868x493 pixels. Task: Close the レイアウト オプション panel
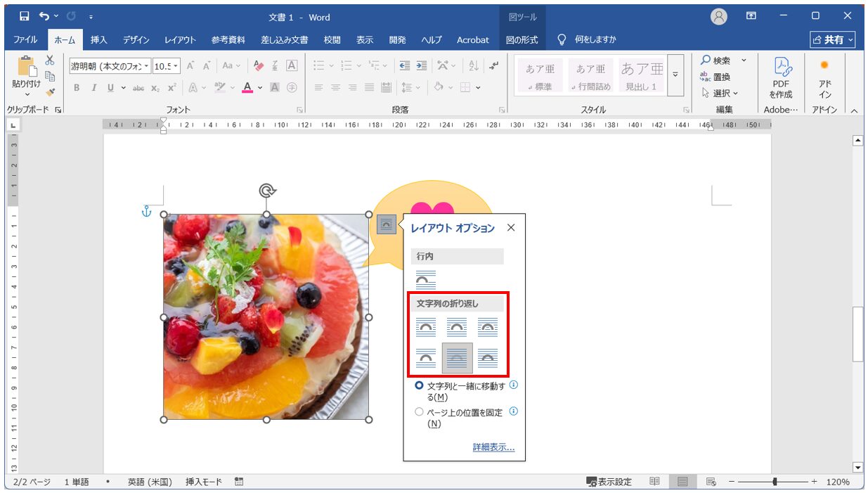pos(511,228)
